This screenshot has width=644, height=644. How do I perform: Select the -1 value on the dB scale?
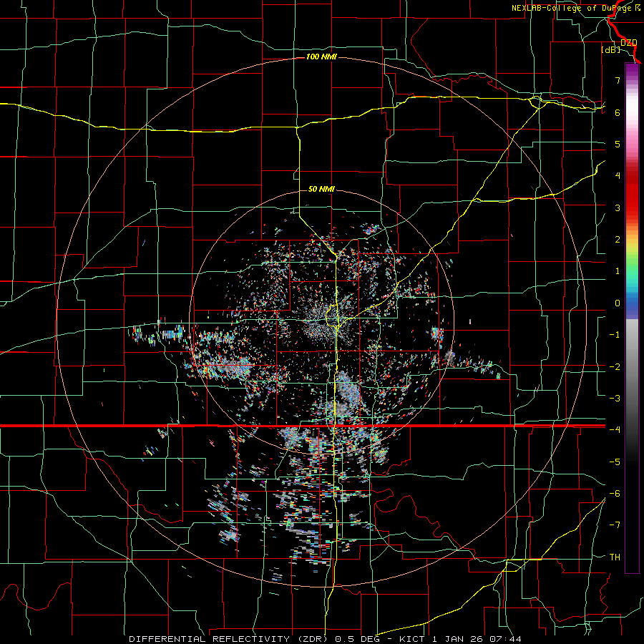[x=615, y=335]
